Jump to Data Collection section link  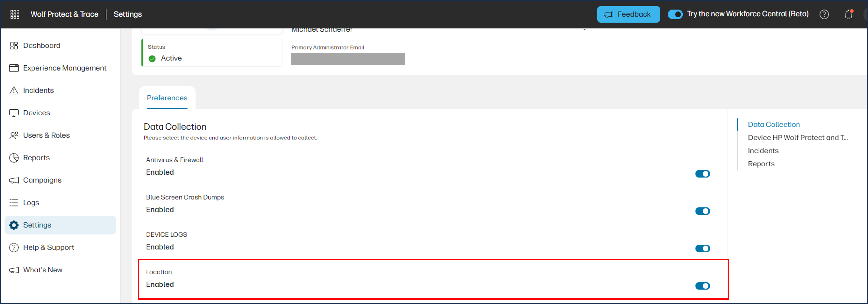(x=773, y=124)
